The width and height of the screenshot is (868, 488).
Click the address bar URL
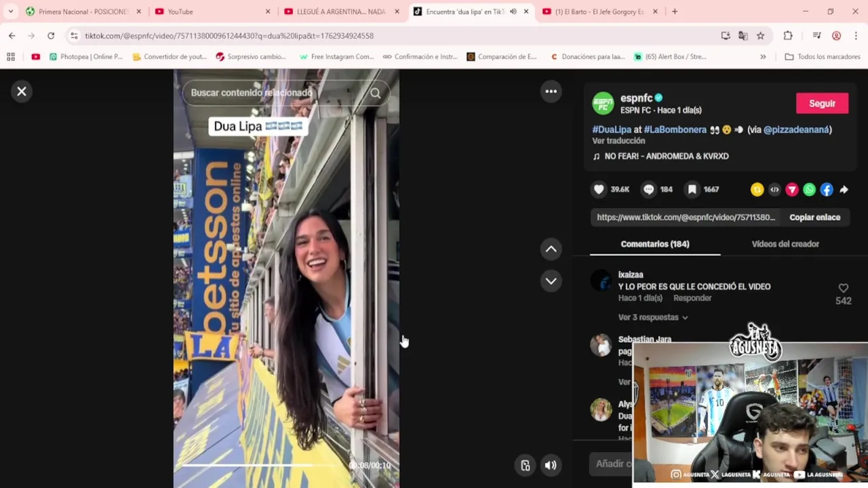(x=229, y=36)
